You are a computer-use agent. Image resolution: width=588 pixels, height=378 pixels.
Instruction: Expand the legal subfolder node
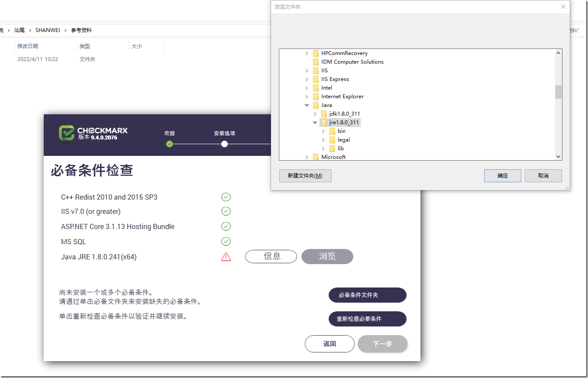[x=323, y=140]
